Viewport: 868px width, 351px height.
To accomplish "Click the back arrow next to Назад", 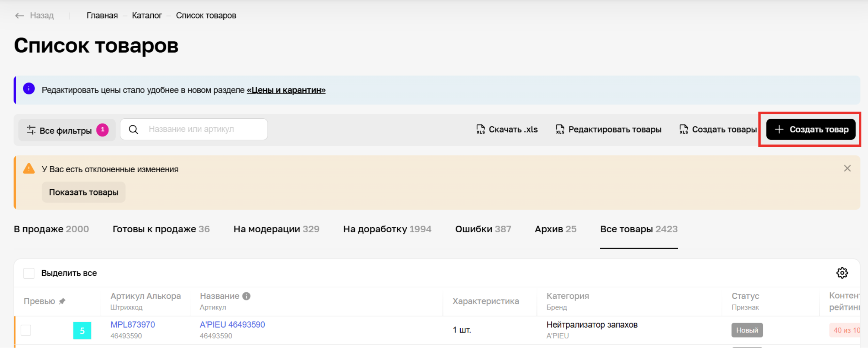I will [20, 15].
